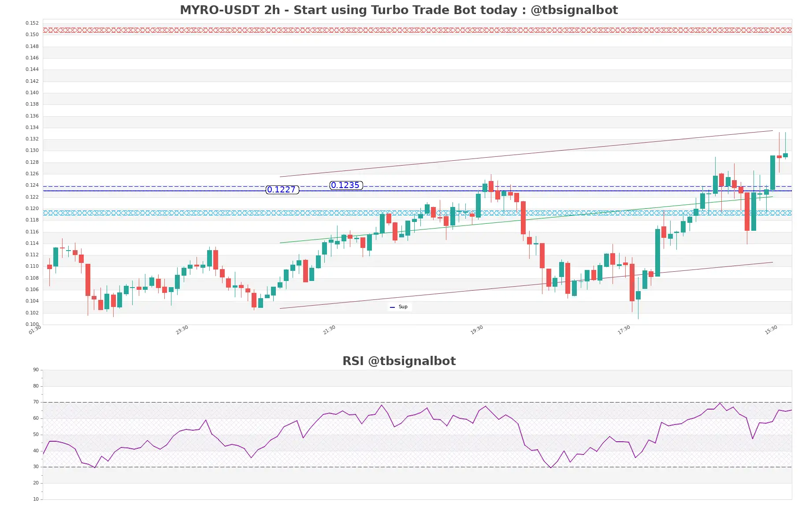Click the 0.110 price axis label
The height and width of the screenshot is (532, 798).
point(32,266)
